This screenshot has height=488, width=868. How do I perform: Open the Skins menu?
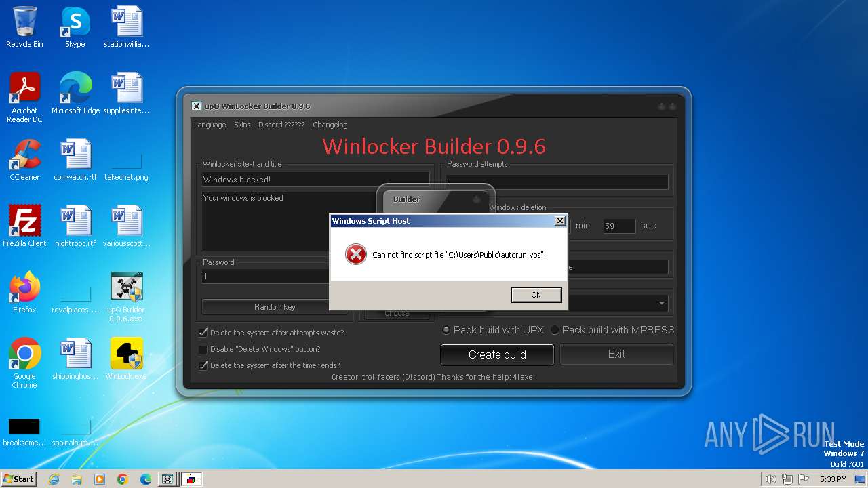pos(242,125)
